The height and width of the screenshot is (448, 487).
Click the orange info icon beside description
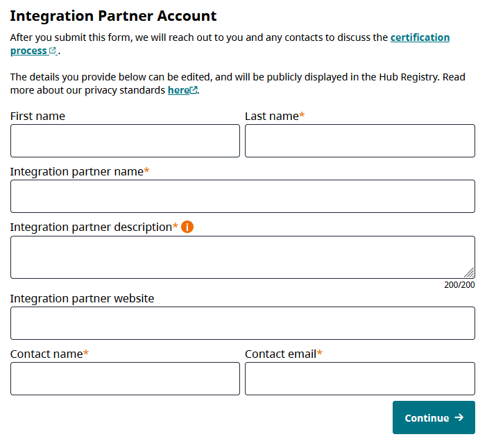(187, 227)
